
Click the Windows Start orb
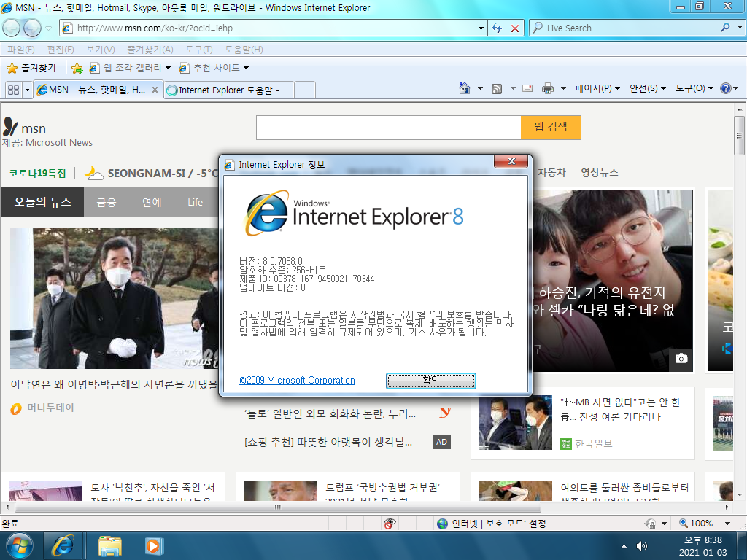click(20, 545)
